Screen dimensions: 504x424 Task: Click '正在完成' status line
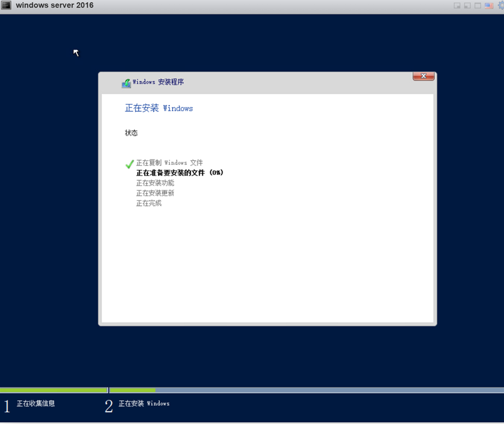[x=149, y=204]
